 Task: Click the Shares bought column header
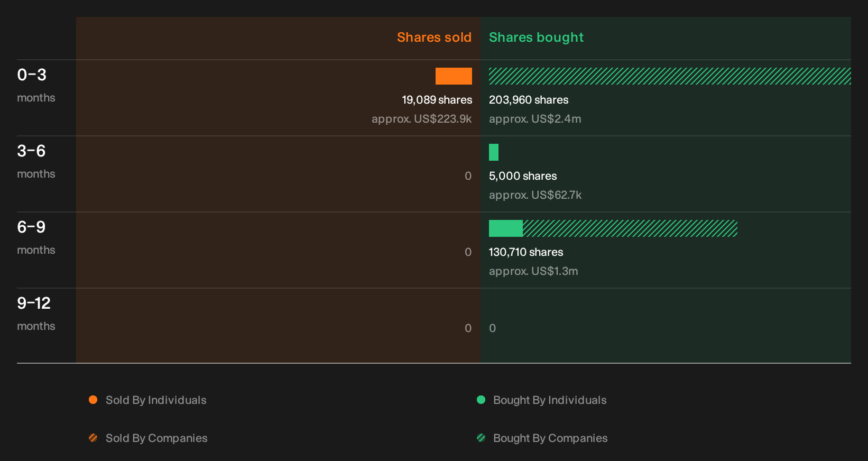(536, 38)
